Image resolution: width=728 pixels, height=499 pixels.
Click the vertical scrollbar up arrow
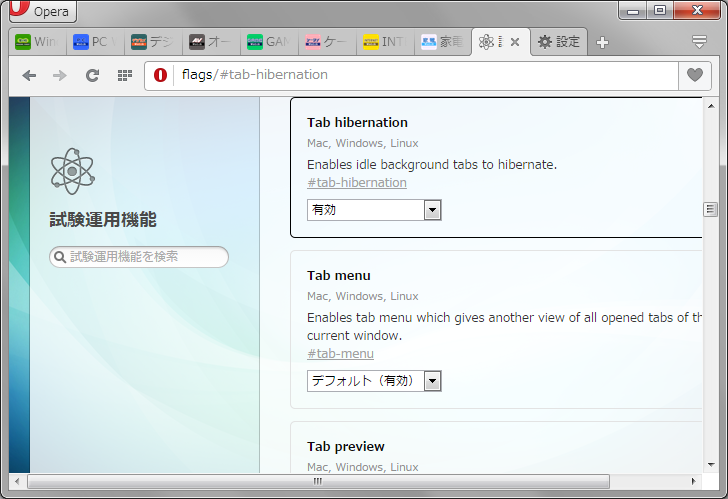[x=711, y=106]
